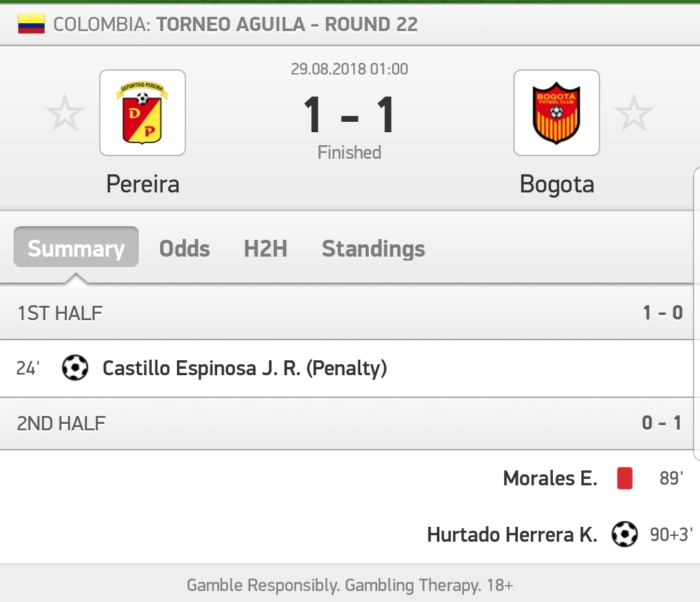Screen dimensions: 700x602
Task: Click the Colombia flag icon
Action: (31, 24)
